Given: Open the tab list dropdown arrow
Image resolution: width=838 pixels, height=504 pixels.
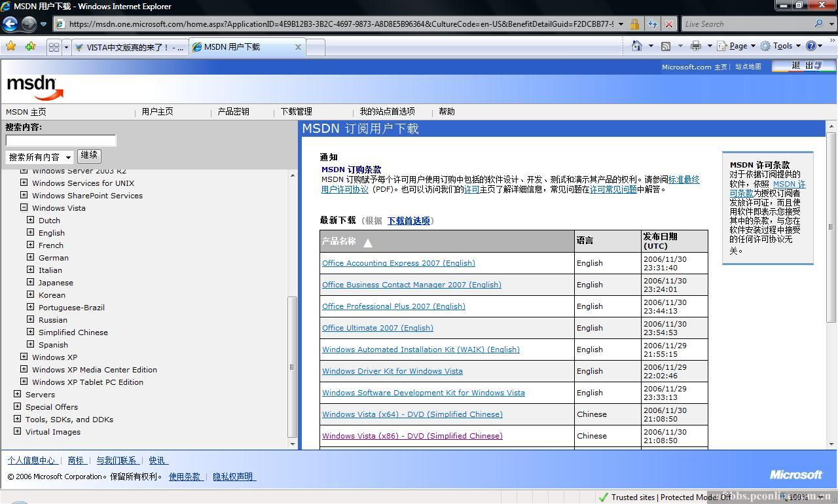Looking at the screenshot, I should click(x=66, y=47).
